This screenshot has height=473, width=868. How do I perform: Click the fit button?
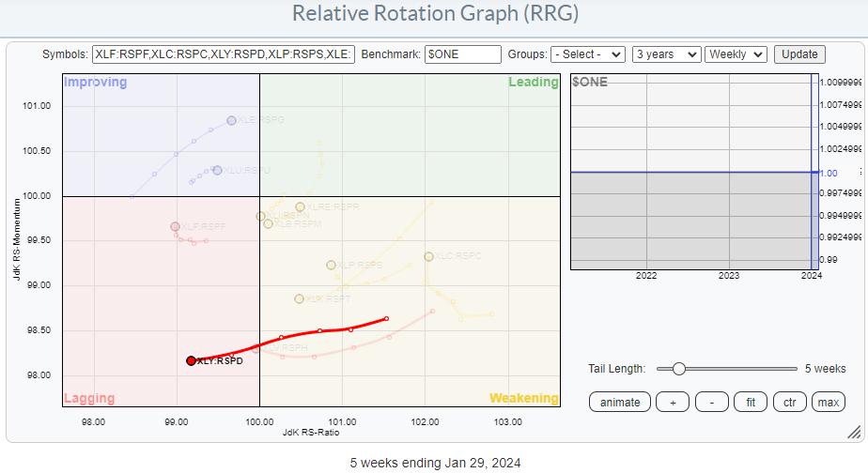(750, 402)
